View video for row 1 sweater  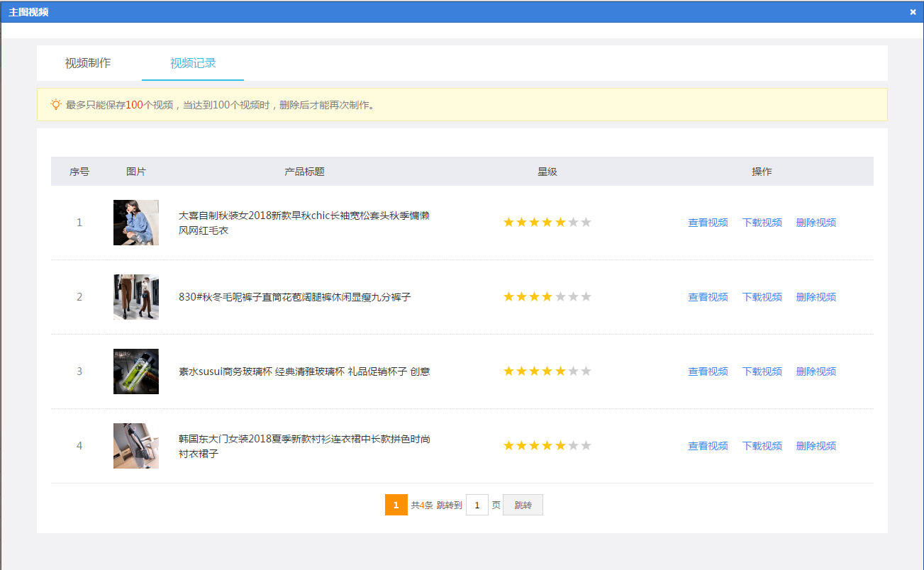[x=708, y=223]
